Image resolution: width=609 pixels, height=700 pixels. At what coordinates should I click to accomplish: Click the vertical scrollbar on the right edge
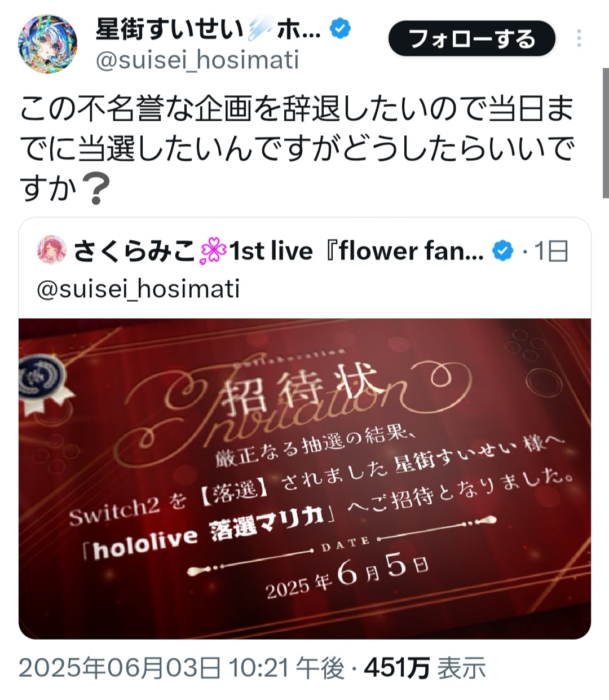(606, 133)
